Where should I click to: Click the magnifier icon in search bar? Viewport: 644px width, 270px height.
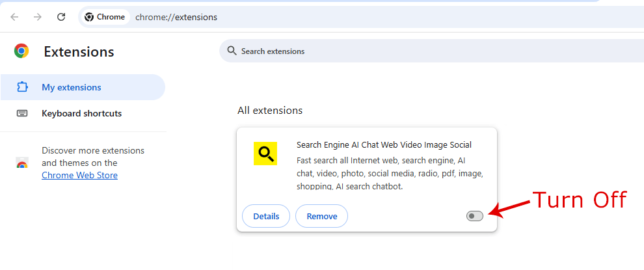[x=231, y=51]
